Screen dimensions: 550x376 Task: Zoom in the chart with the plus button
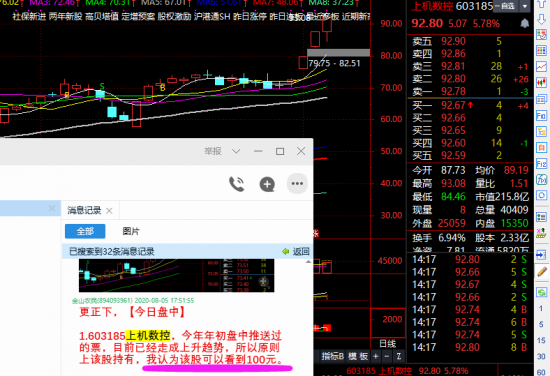(x=375, y=356)
